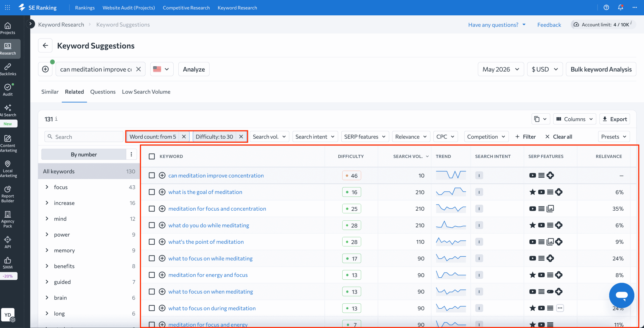Viewport: 644px width, 328px height.
Task: Check 'what's the point of meditation' row
Action: coord(152,242)
